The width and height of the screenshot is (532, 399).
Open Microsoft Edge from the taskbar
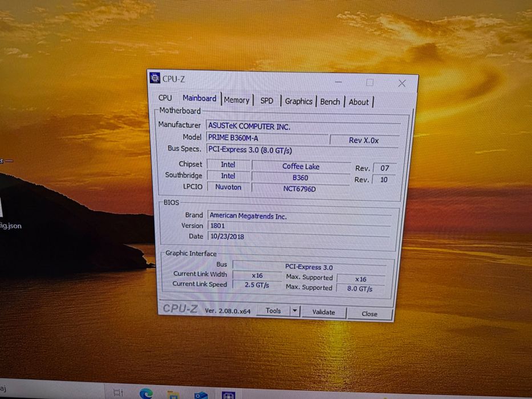click(x=146, y=393)
